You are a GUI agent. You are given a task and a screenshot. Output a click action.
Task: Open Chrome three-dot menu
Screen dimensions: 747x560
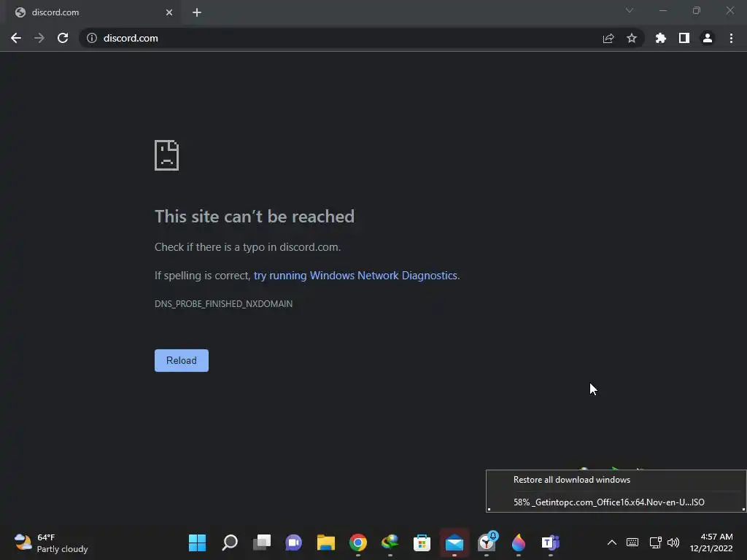tap(731, 38)
